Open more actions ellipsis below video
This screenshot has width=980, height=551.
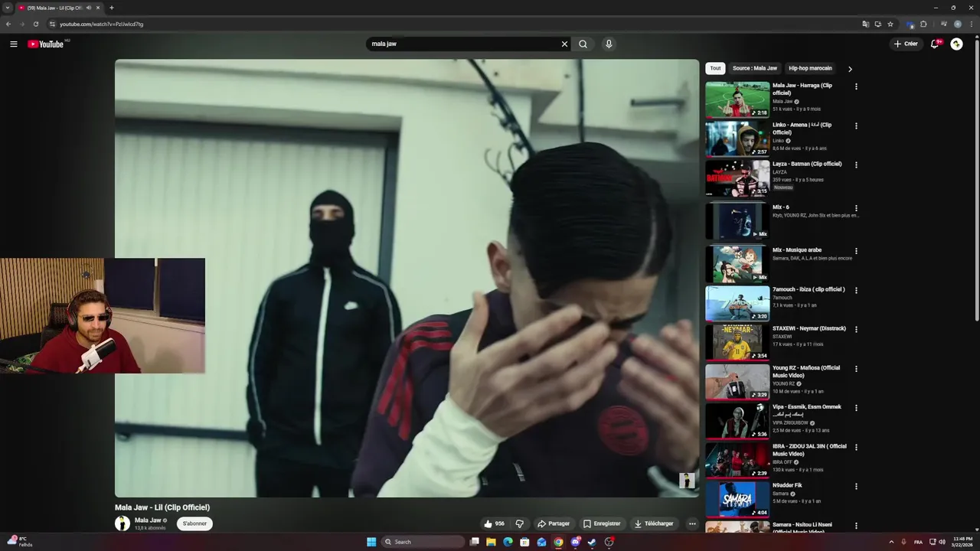point(692,523)
